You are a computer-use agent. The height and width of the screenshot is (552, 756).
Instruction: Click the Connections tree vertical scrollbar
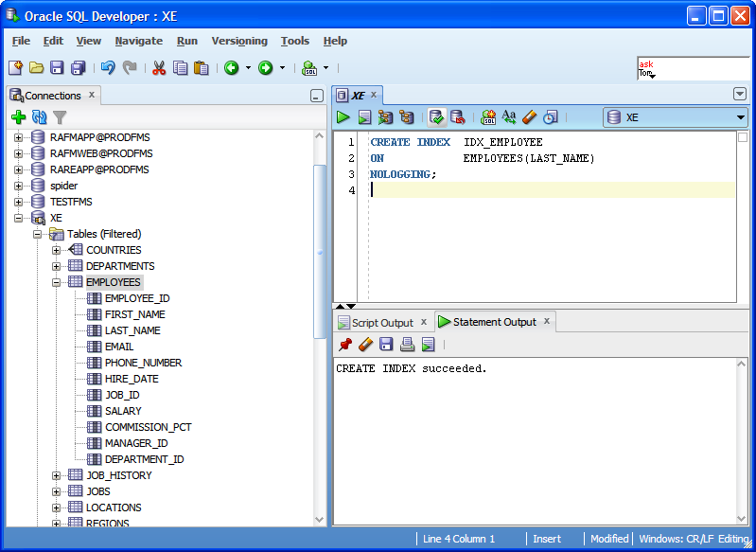[x=319, y=252]
